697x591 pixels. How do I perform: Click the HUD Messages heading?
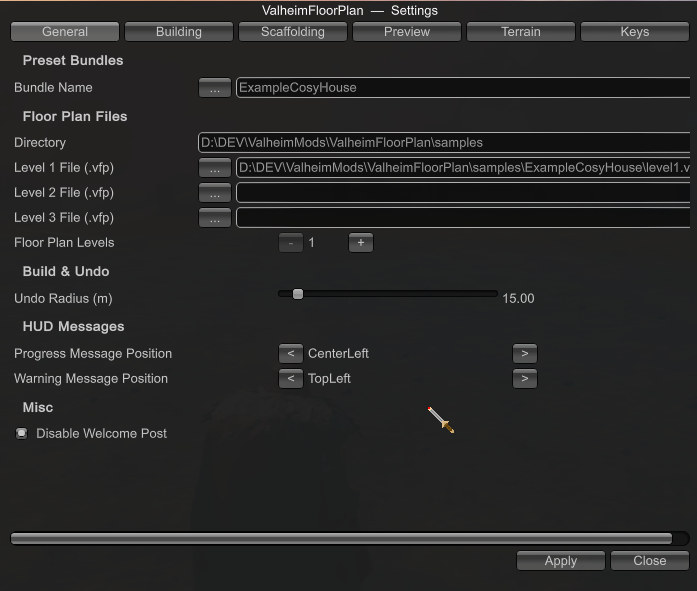click(73, 327)
